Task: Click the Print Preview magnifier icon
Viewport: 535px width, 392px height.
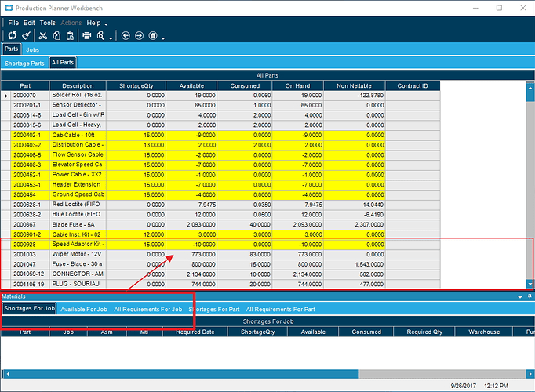Action: [100, 35]
